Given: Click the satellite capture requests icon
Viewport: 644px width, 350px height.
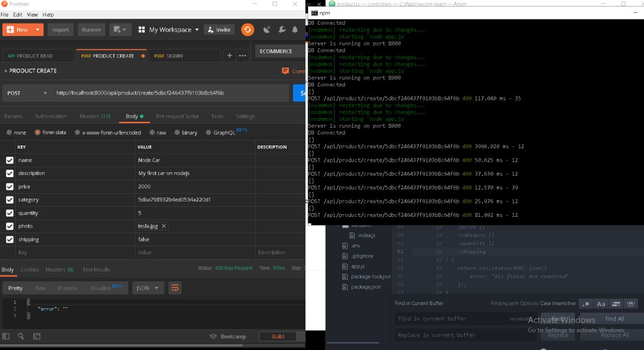Looking at the screenshot, I should pos(268,30).
